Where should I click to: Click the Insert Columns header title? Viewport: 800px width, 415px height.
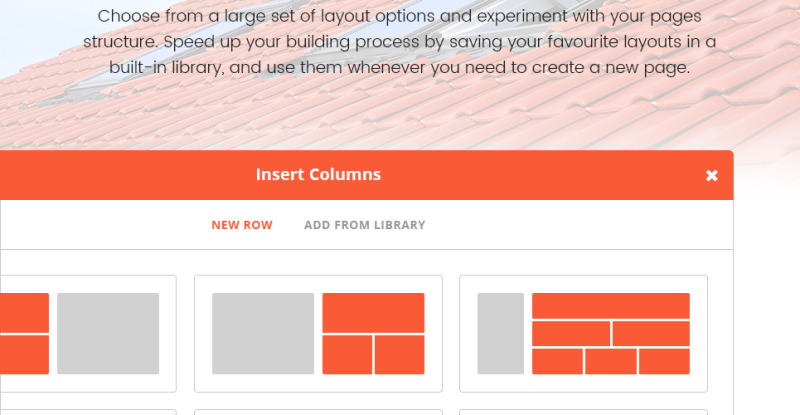318,175
